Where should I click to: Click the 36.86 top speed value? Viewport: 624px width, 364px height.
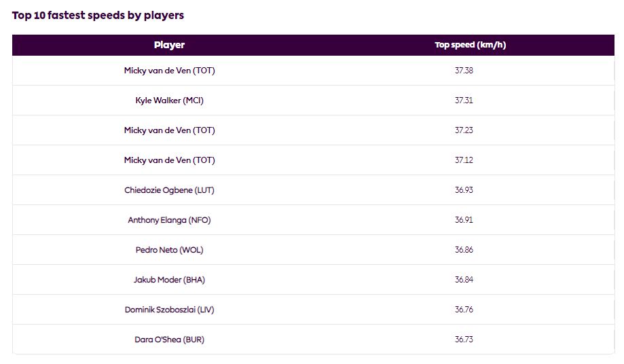pos(464,250)
